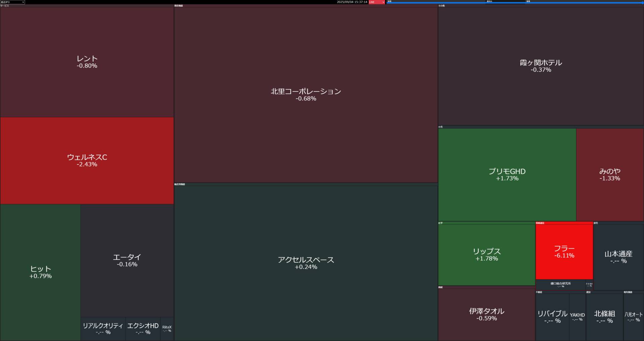The height and width of the screenshot is (341, 644).
Task: Click the 2025/09/04 15:37:14 timestamp
Action: click(352, 2)
